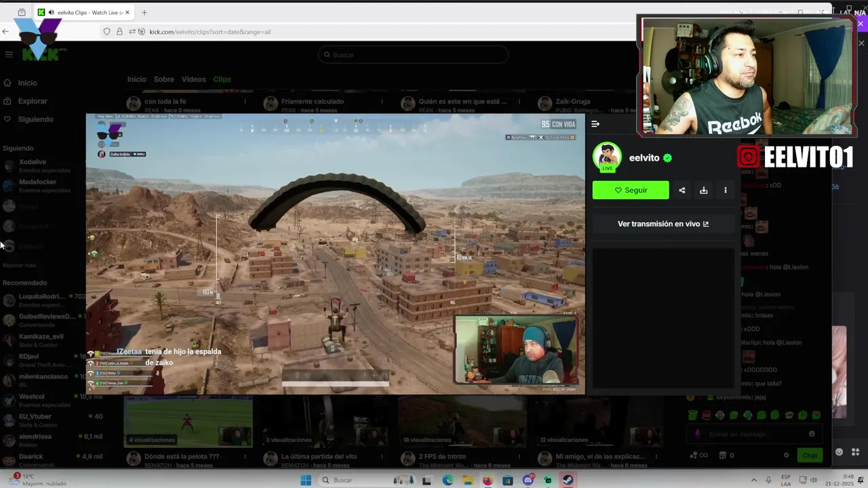Open Microsoft Edge from the taskbar
The height and width of the screenshot is (488, 868).
click(448, 481)
